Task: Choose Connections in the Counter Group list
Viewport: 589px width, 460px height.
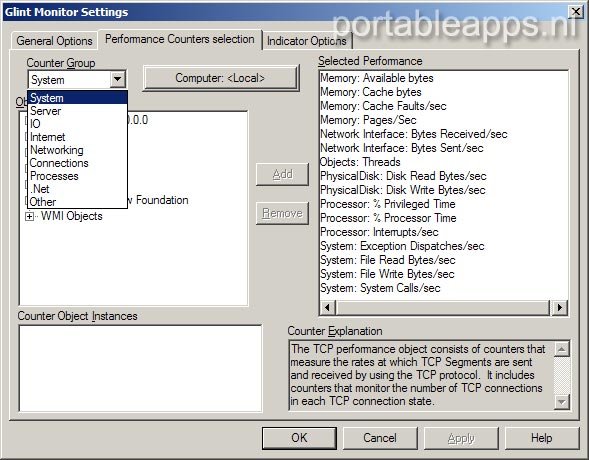Action: coord(77,163)
